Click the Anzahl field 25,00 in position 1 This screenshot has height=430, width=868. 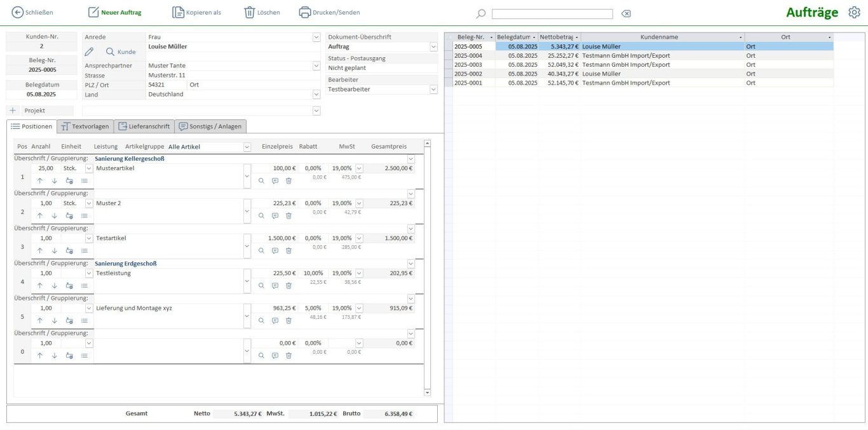pyautogui.click(x=46, y=168)
